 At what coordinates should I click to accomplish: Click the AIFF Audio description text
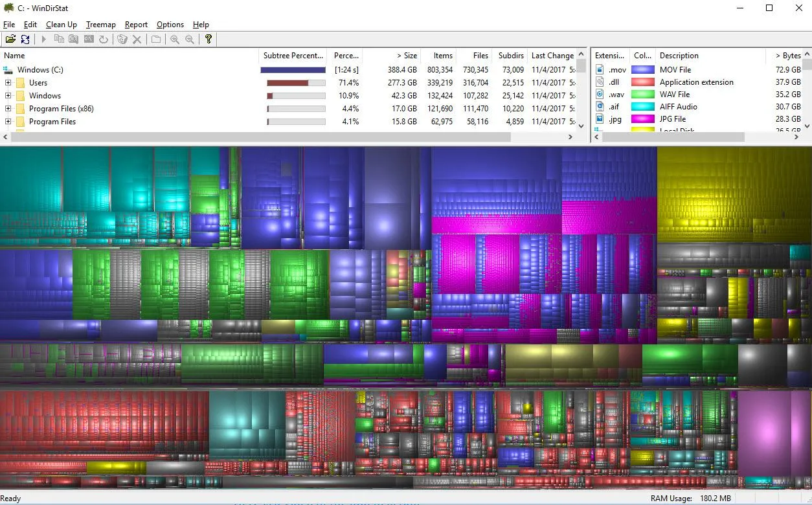(x=679, y=107)
